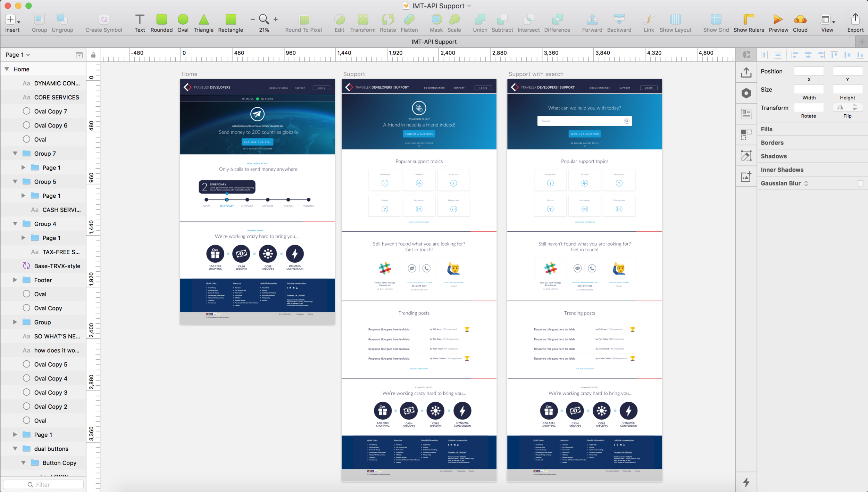Screen dimensions: 868x492
Task: Click the Mask icon
Action: pyautogui.click(x=436, y=19)
